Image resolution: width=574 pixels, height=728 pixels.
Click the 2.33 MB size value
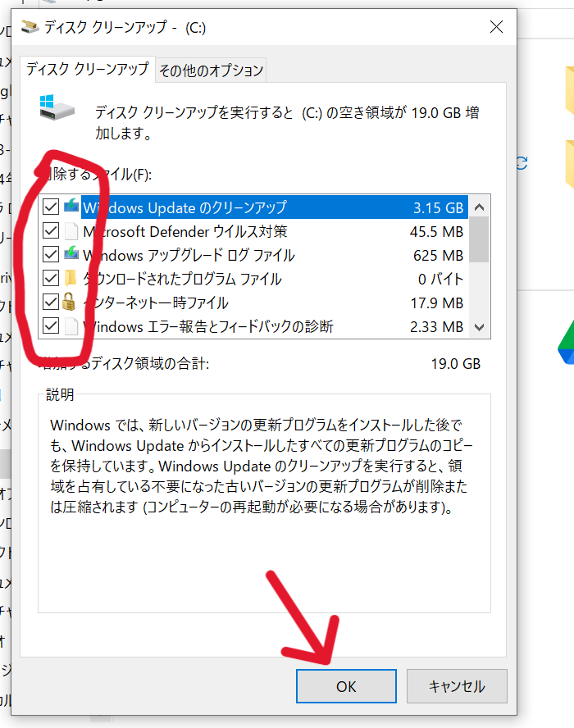(x=436, y=327)
